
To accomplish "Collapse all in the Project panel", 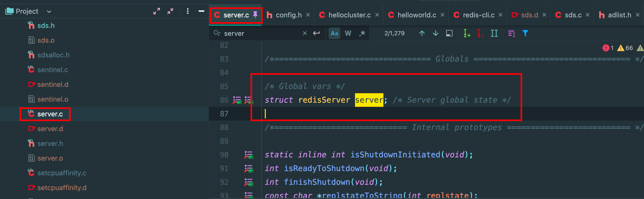I will pos(170,11).
